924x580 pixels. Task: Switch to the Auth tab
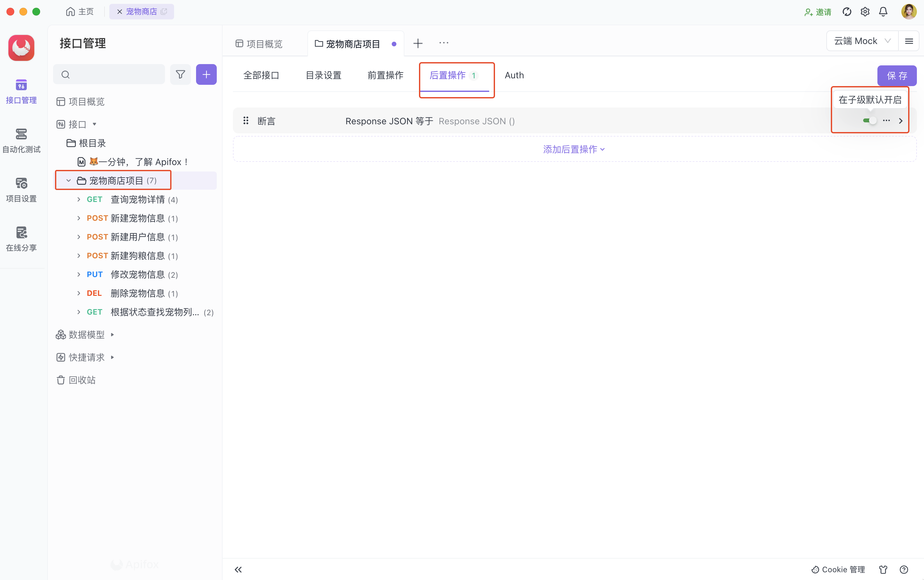point(514,75)
